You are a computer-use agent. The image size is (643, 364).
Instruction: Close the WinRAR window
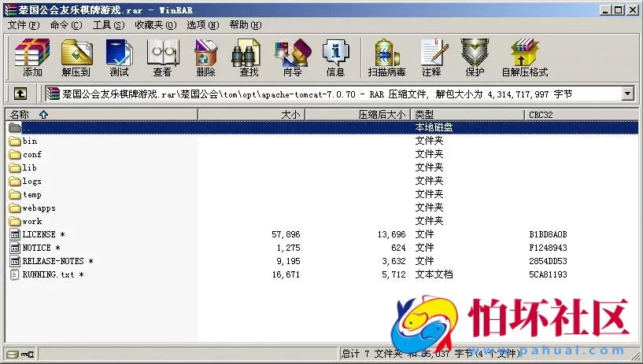[x=633, y=9]
